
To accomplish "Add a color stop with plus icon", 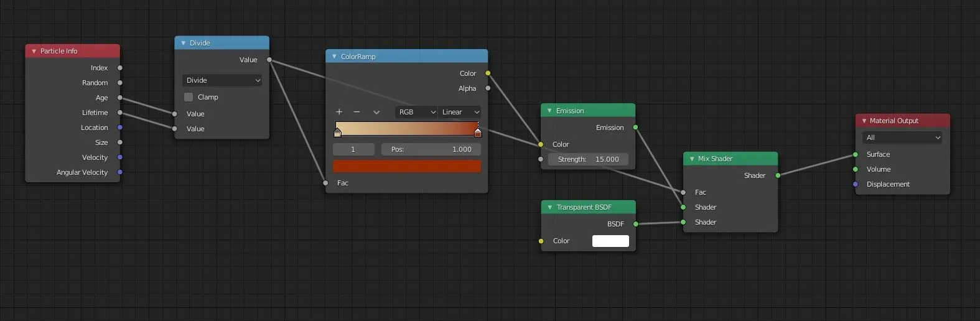I will point(339,112).
